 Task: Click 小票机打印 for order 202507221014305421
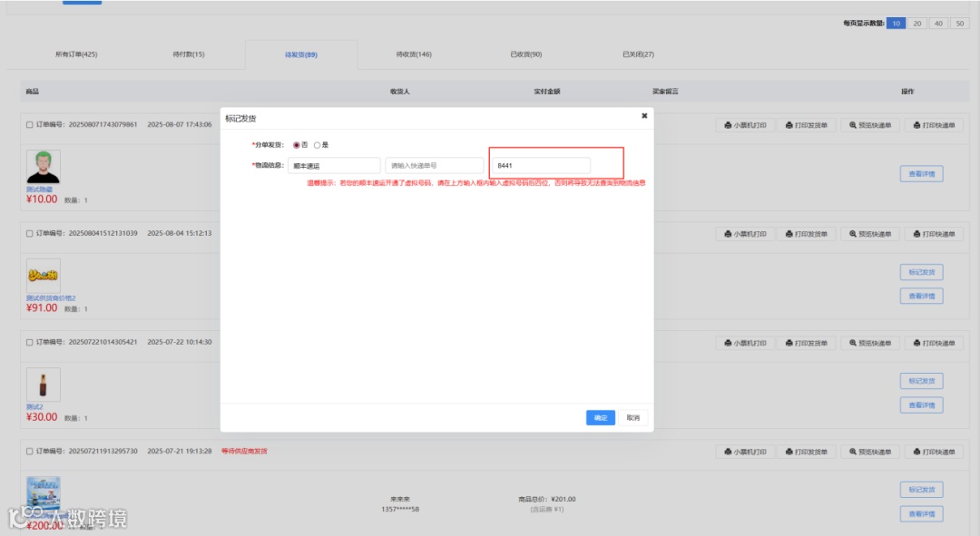(745, 343)
